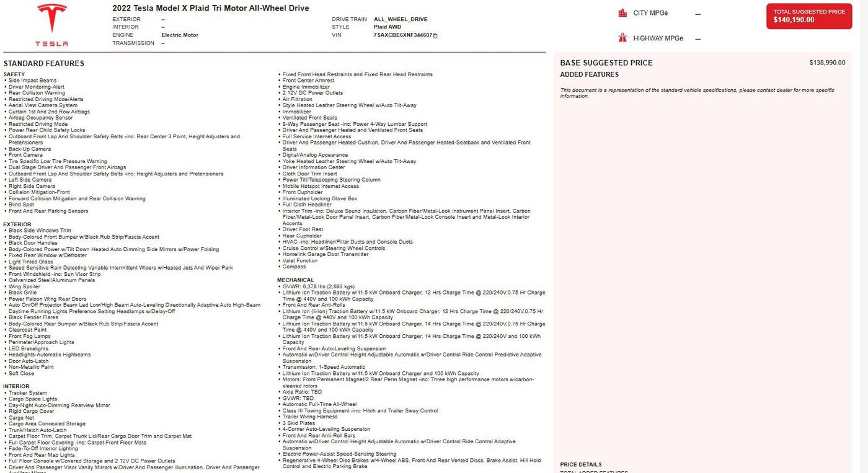Click "Fade-To-Off Interior Lighting" feature
This screenshot has width=868, height=473.
[43, 449]
